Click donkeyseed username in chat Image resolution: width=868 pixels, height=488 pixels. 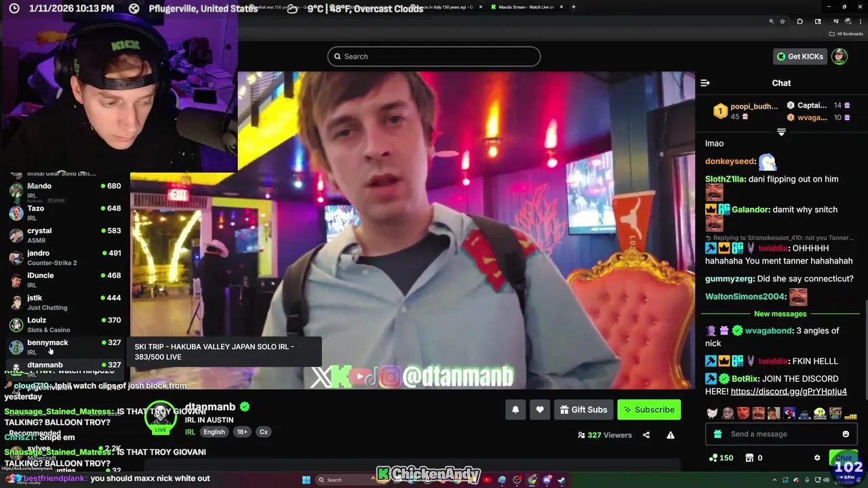click(x=730, y=161)
